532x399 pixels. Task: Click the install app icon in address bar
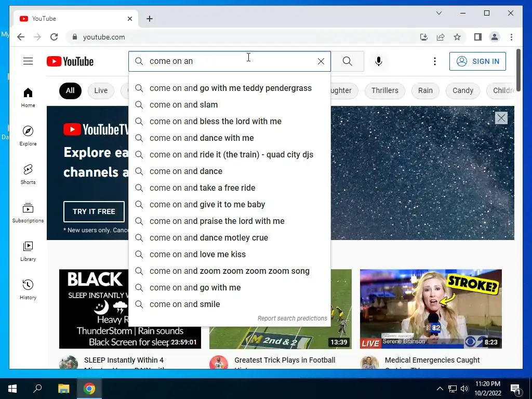pyautogui.click(x=424, y=37)
